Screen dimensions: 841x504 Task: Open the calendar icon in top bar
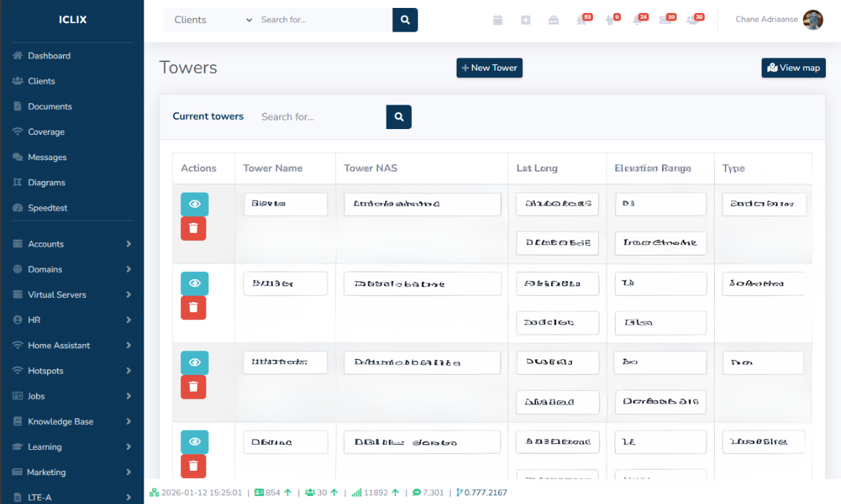[x=498, y=20]
